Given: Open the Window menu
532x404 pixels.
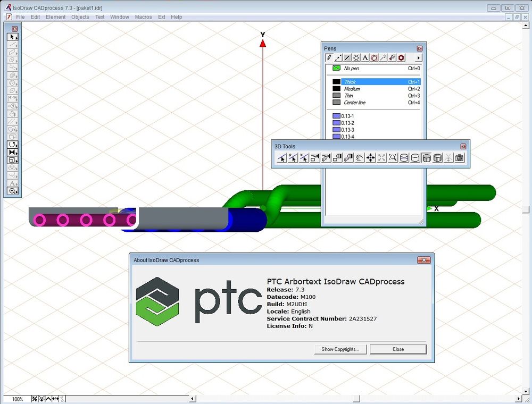Looking at the screenshot, I should click(x=119, y=17).
